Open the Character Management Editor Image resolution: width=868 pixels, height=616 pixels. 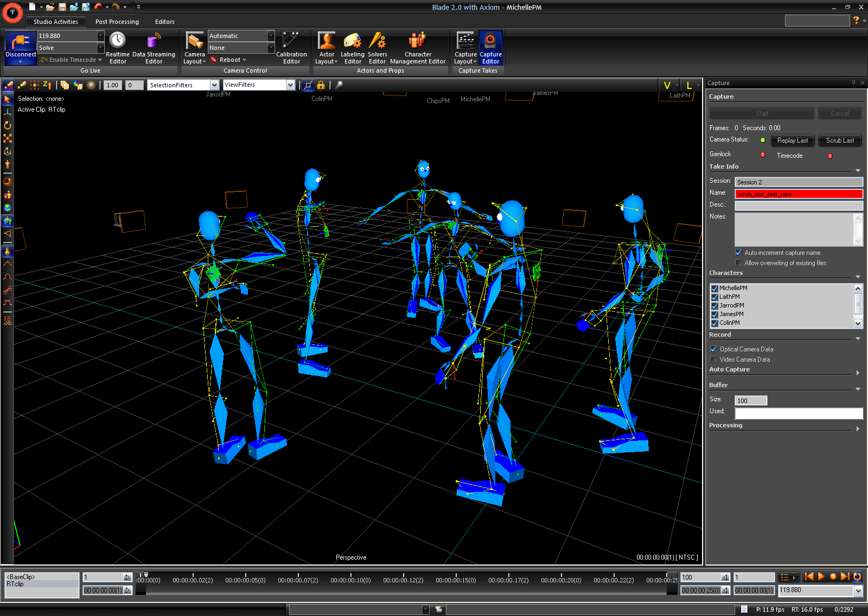click(417, 48)
